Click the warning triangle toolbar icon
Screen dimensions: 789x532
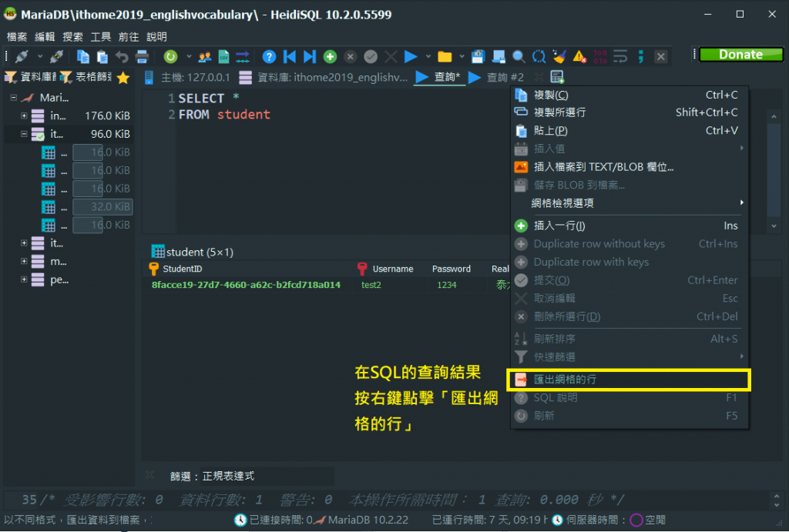[x=579, y=56]
